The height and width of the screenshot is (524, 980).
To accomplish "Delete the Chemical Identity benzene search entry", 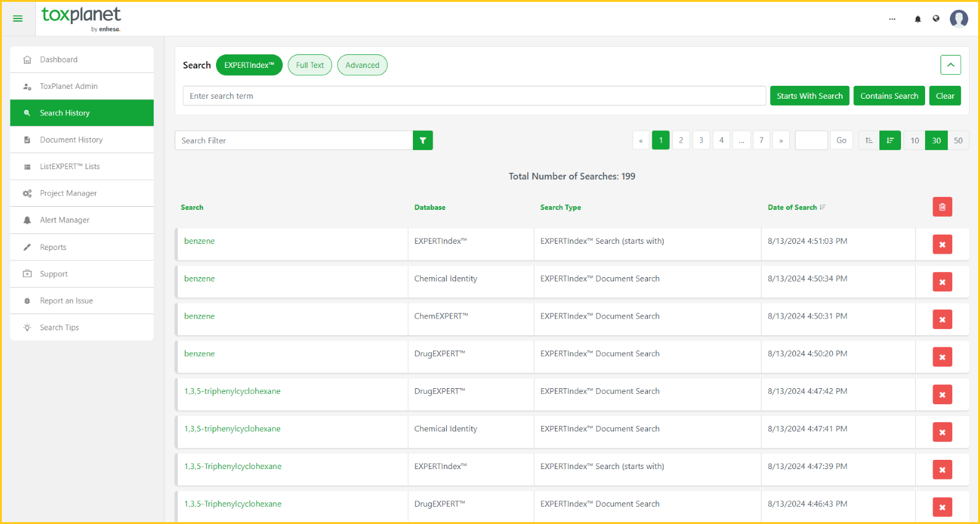I will pyautogui.click(x=942, y=282).
